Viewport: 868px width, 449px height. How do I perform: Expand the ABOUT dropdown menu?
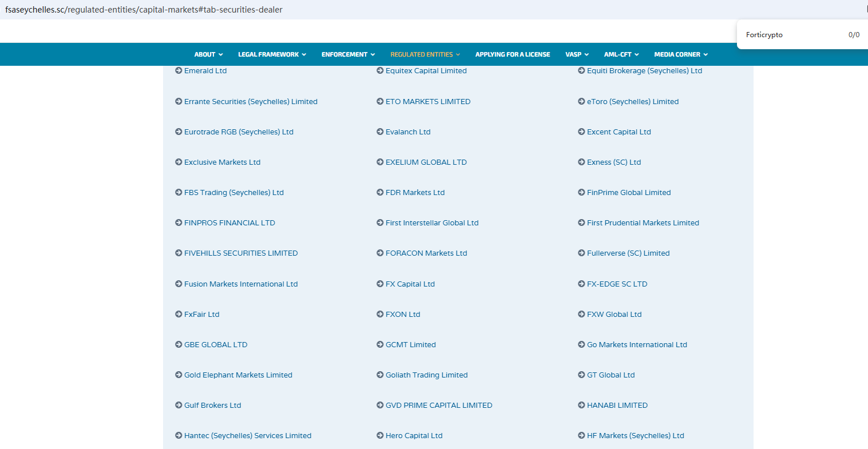tap(208, 54)
